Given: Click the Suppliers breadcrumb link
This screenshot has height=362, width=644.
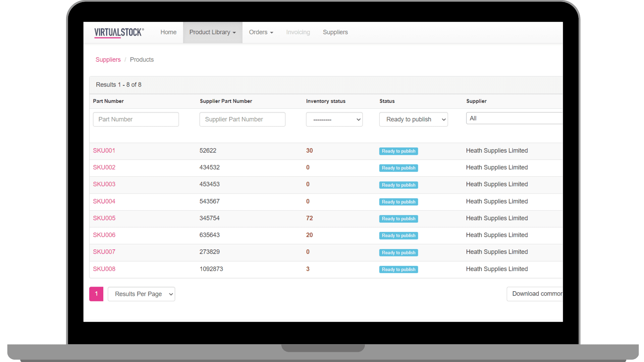Looking at the screenshot, I should click(108, 60).
